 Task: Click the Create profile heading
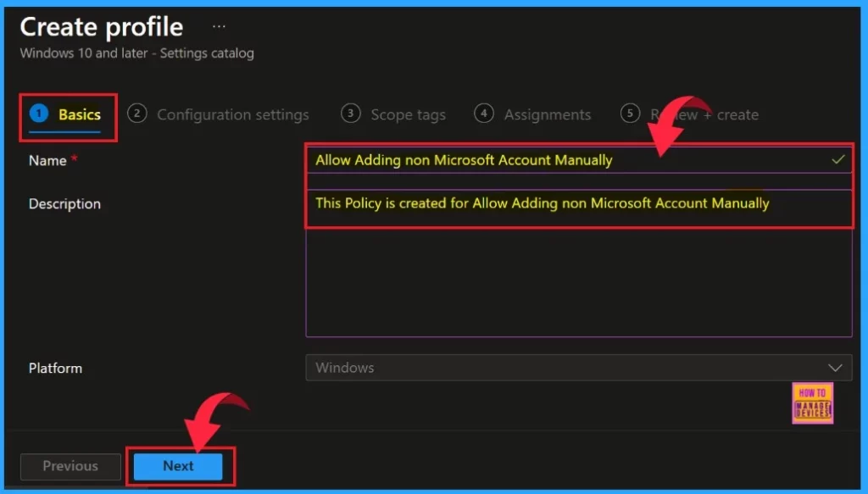[x=102, y=26]
